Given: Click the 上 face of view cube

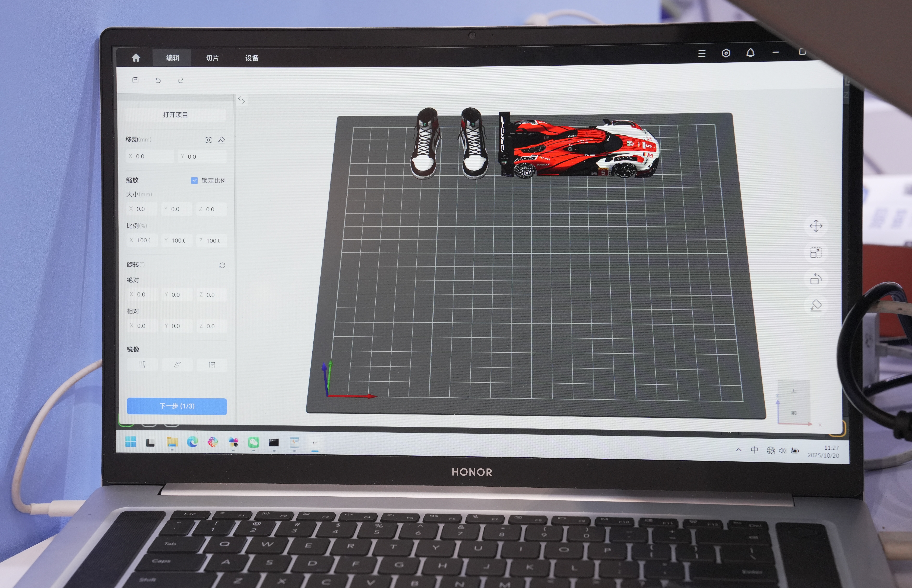Looking at the screenshot, I should click(x=794, y=391).
